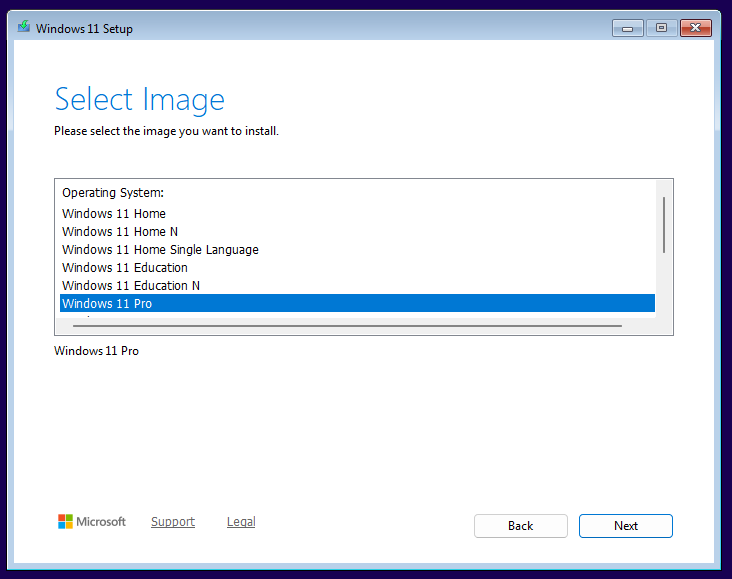This screenshot has width=732, height=579.
Task: Maximize the Windows 11 Setup window
Action: click(x=662, y=28)
